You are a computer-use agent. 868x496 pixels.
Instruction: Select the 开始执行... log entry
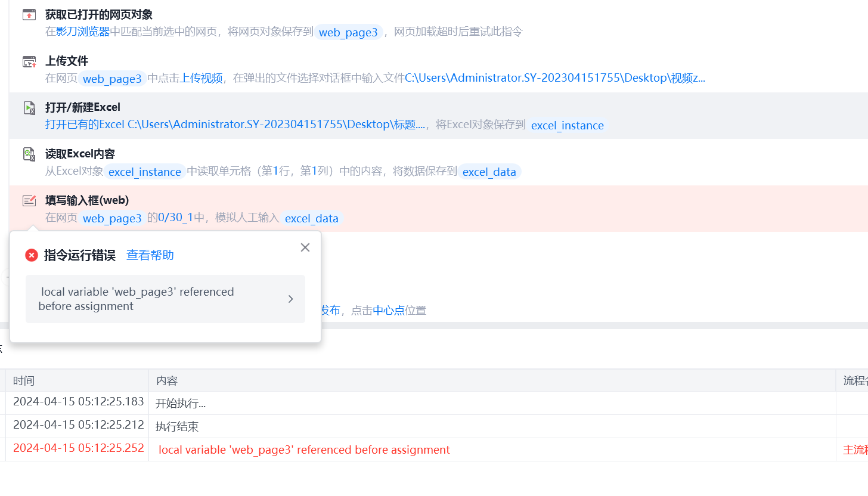coord(181,404)
